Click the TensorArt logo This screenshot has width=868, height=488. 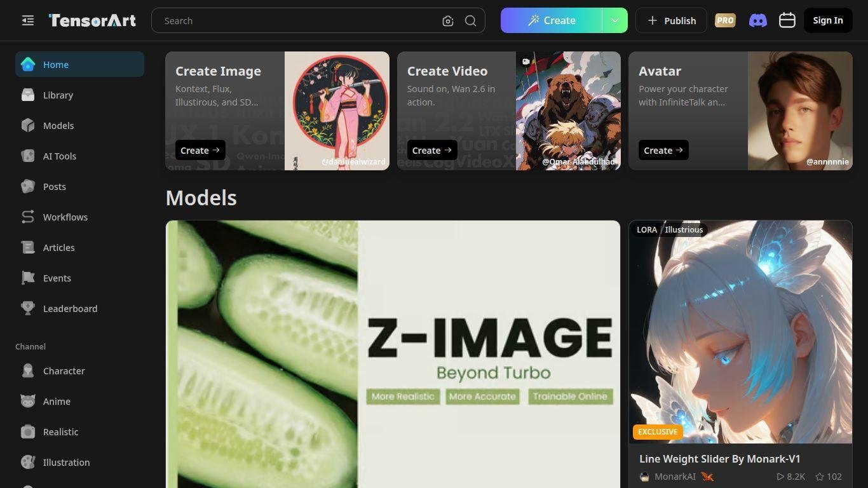pos(92,20)
